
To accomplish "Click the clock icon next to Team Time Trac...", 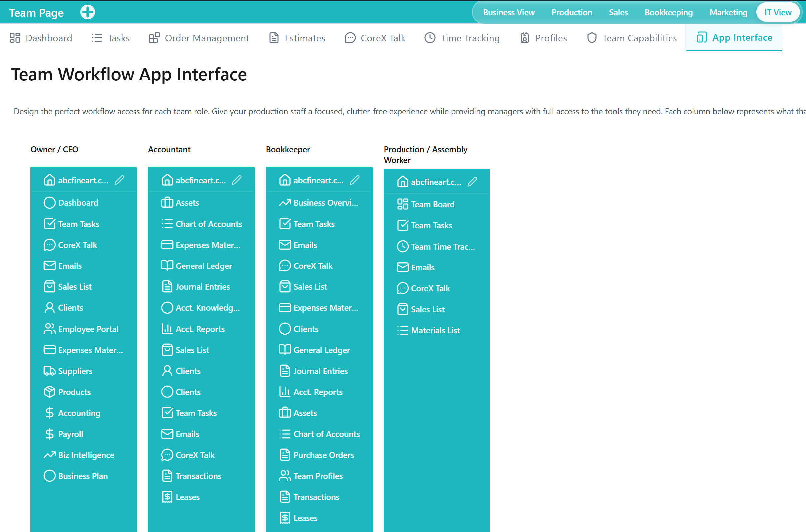I will [403, 246].
